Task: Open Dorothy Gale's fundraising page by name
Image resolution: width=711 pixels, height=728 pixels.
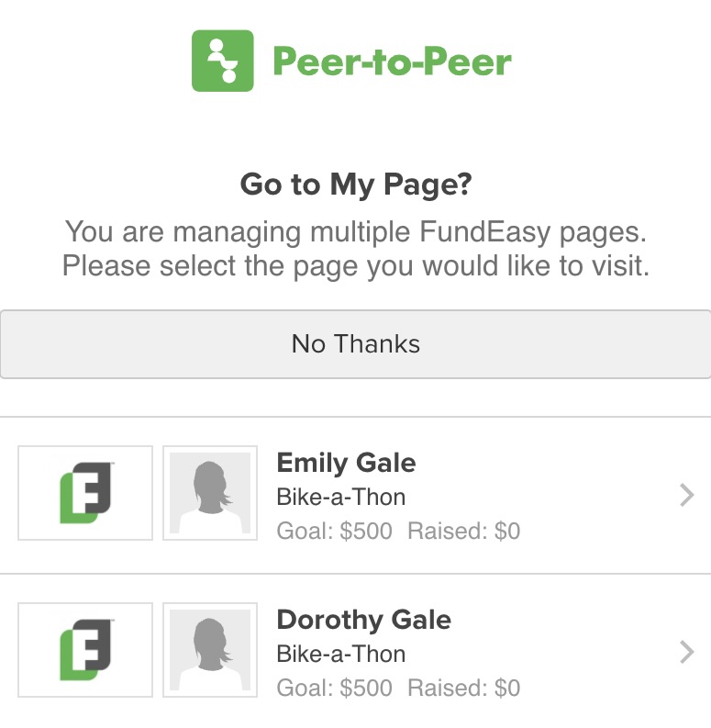Action: click(363, 620)
